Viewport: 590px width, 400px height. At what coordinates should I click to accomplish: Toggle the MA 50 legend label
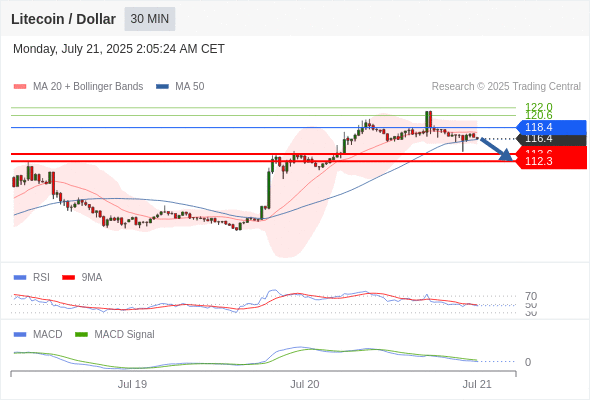coord(190,87)
